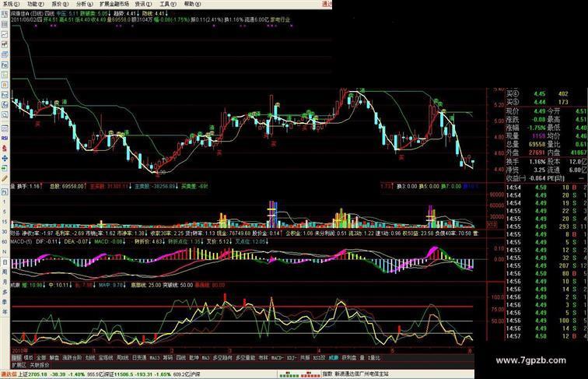This screenshot has width=588, height=379.
Task: Switch to the 多空趋向 indicator tab
Action: coord(222,358)
